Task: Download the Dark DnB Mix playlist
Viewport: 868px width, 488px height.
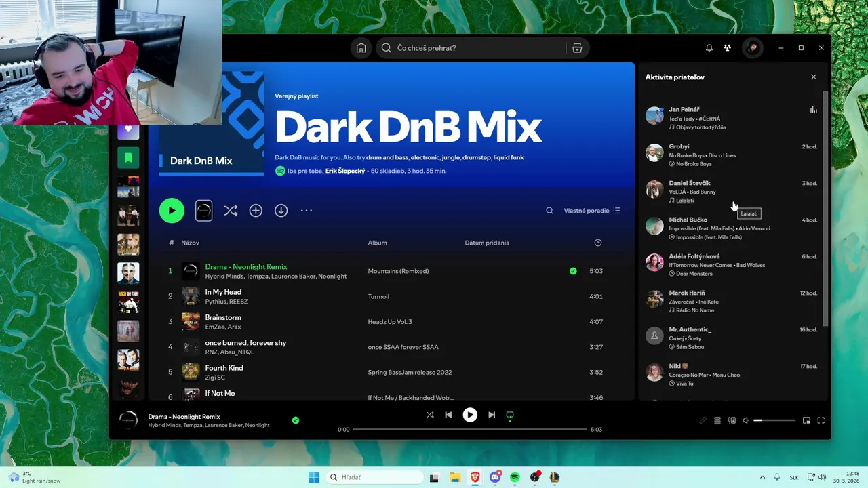Action: click(x=281, y=211)
